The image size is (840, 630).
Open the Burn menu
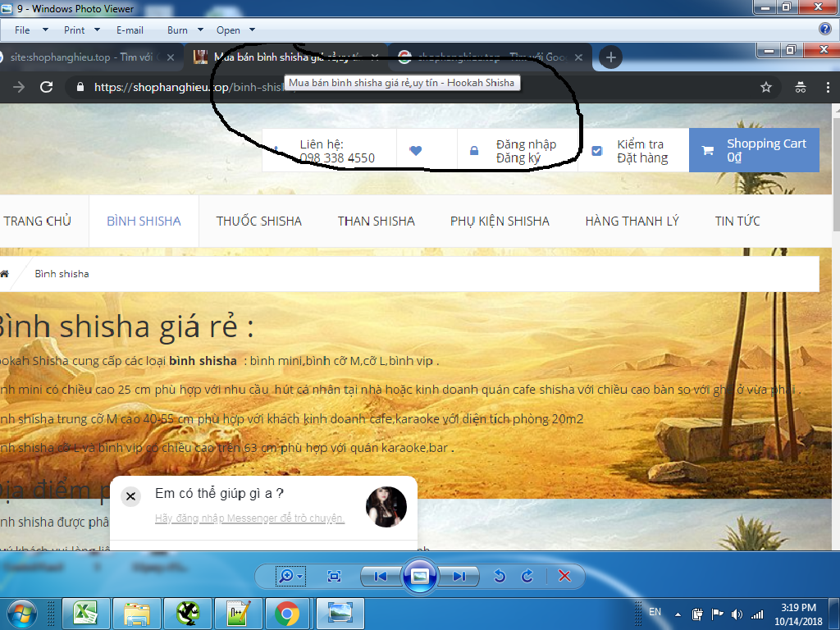[177, 30]
